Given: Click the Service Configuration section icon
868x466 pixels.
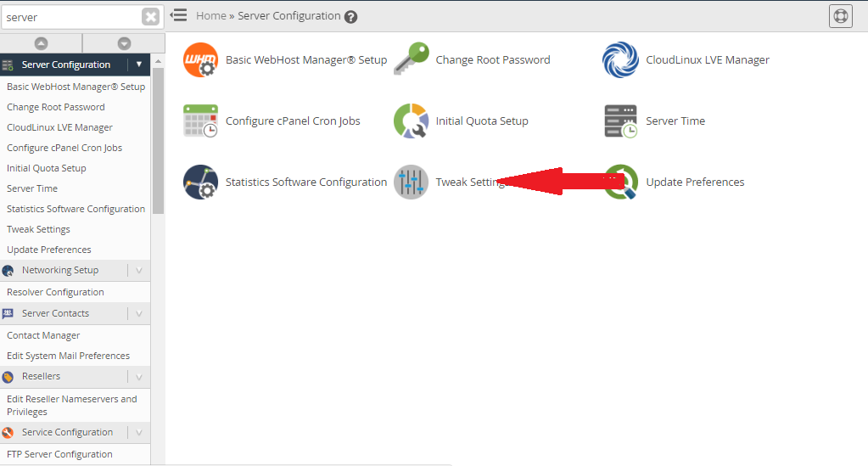Looking at the screenshot, I should [x=8, y=432].
